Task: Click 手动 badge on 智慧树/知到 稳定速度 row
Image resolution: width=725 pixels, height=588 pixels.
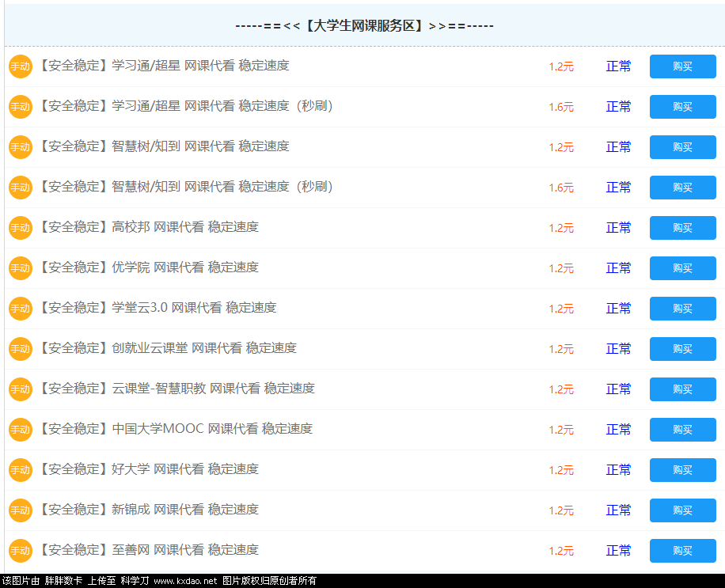Action: (21, 147)
